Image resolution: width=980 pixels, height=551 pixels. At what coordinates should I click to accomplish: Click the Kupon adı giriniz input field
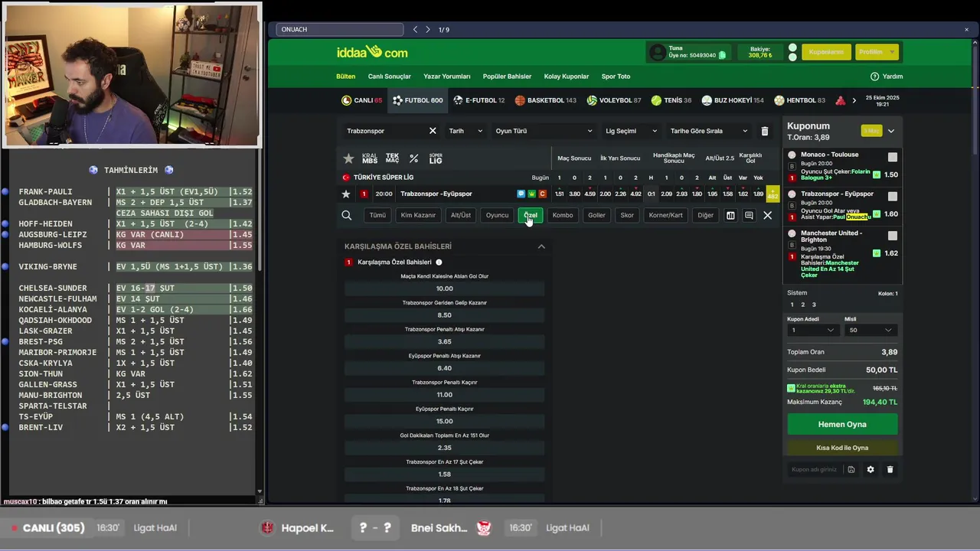click(x=815, y=470)
